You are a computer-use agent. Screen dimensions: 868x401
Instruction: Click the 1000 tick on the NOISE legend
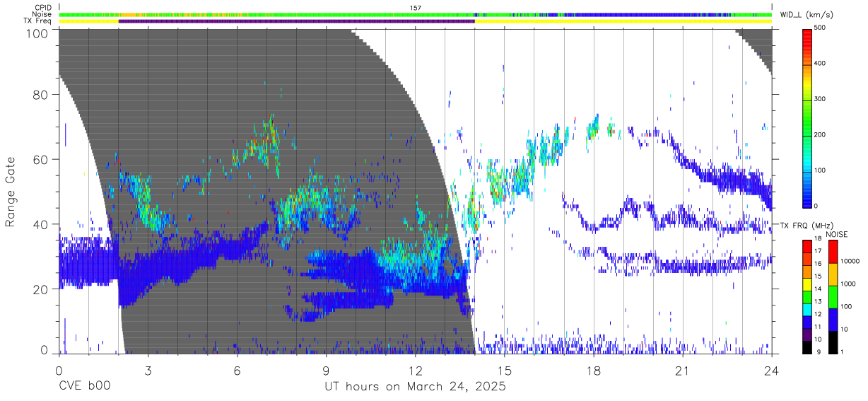coord(848,284)
